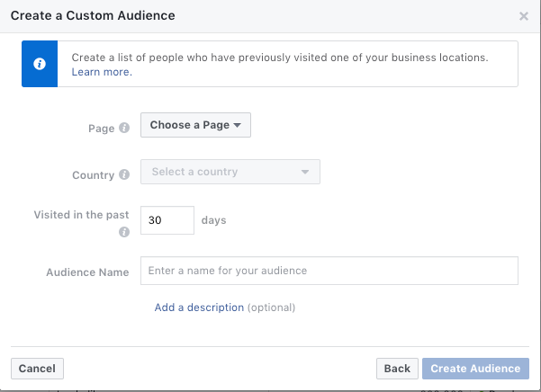
Task: Click the Visited in the past label
Action: click(81, 215)
